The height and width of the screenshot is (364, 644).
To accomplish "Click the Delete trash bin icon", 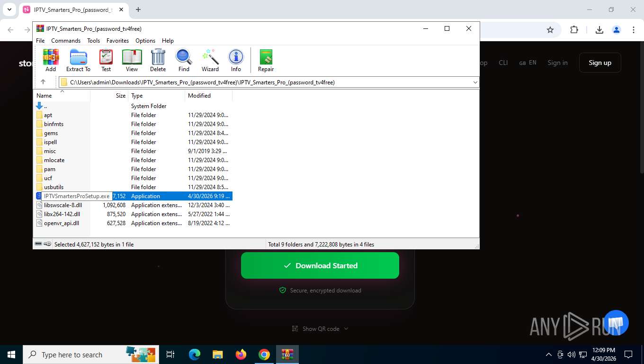I will [x=158, y=60].
